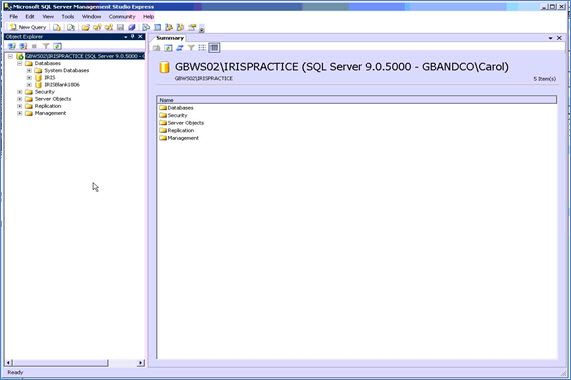Select Server Objects in Summary list
This screenshot has height=380, width=571.
coord(181,123)
